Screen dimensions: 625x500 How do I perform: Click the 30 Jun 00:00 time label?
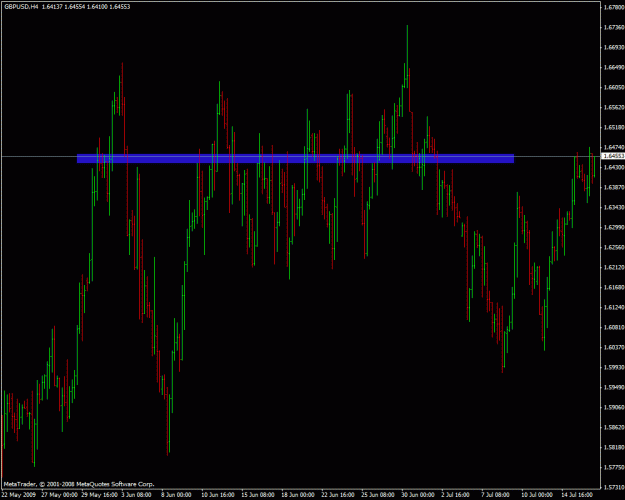[x=418, y=495]
